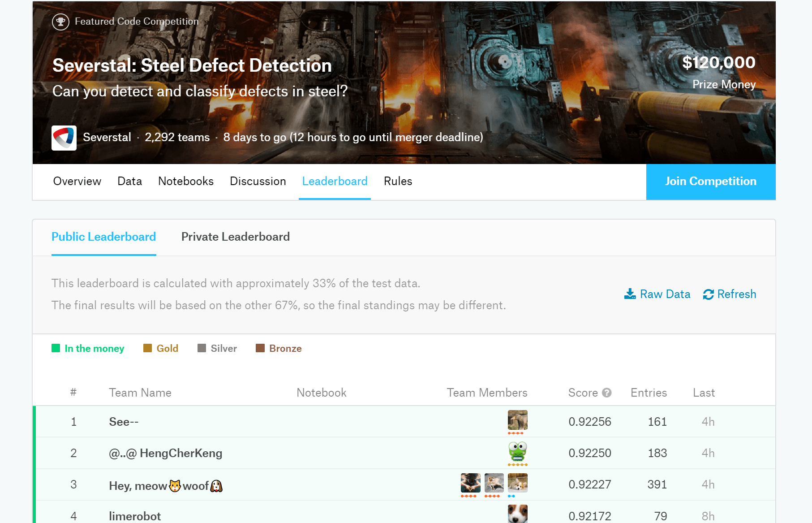Viewport: 812px width, 523px height.
Task: Click the Bronze legend swatch
Action: pyautogui.click(x=260, y=348)
